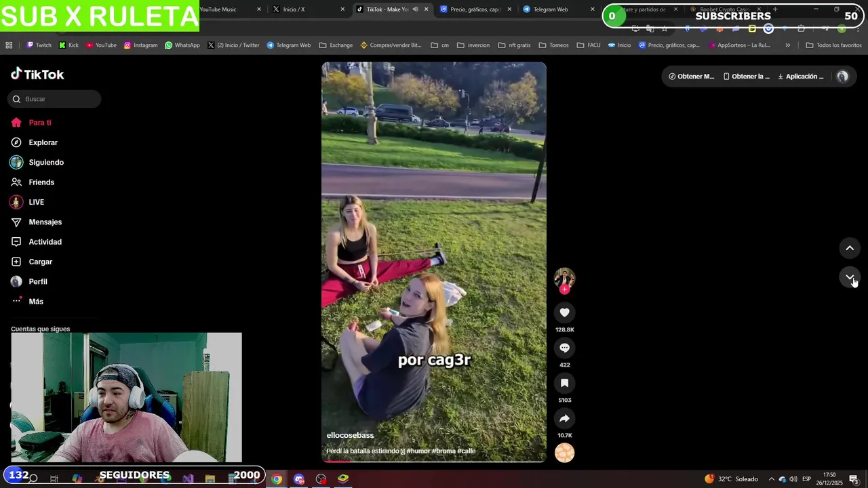This screenshot has width=868, height=488.
Task: Save video with the bookmark icon
Action: click(564, 383)
